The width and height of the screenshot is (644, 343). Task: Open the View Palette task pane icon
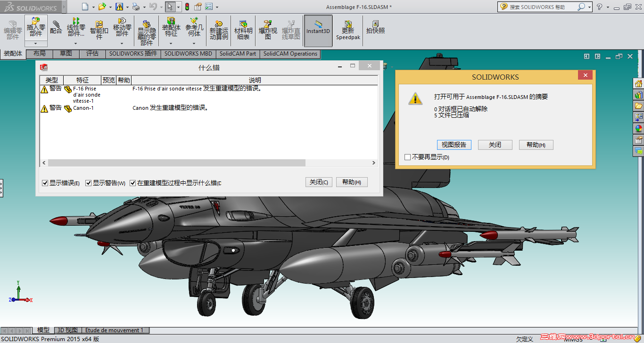638,117
